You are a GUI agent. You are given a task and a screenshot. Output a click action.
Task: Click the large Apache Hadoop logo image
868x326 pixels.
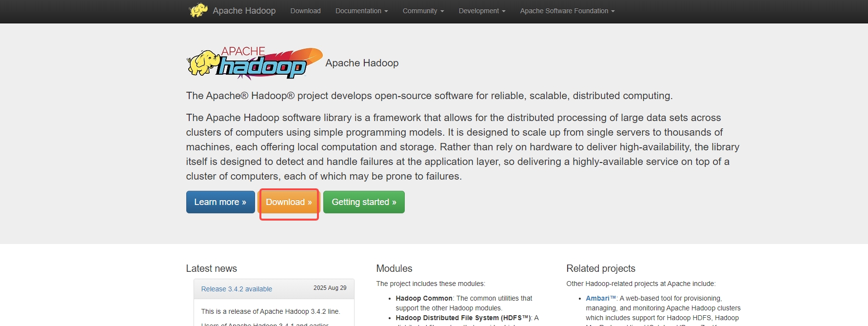255,63
